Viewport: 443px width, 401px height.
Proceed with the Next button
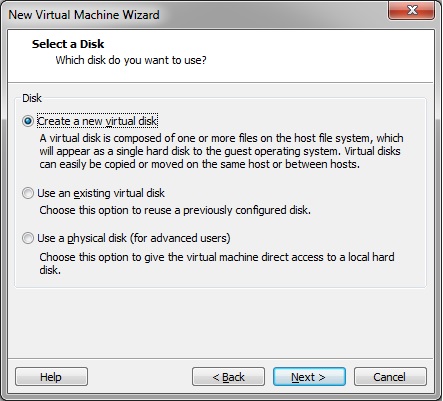pos(309,377)
